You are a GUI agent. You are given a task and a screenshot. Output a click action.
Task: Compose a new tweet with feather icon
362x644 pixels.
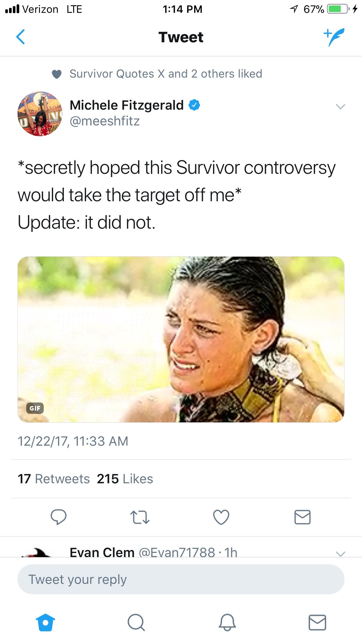tap(334, 37)
